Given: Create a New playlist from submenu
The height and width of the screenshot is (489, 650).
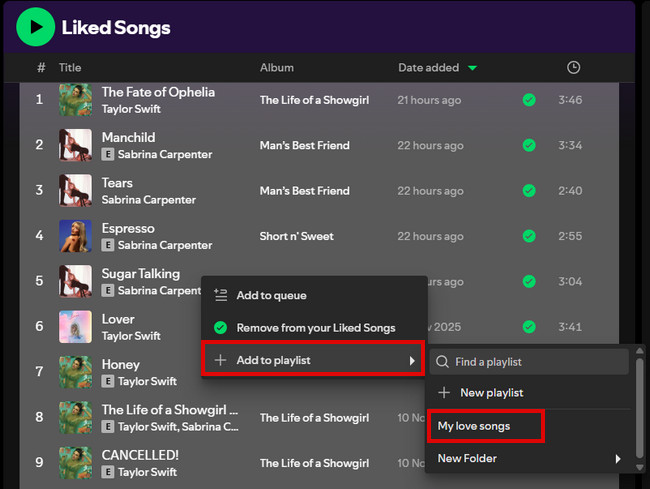Looking at the screenshot, I should [530, 392].
